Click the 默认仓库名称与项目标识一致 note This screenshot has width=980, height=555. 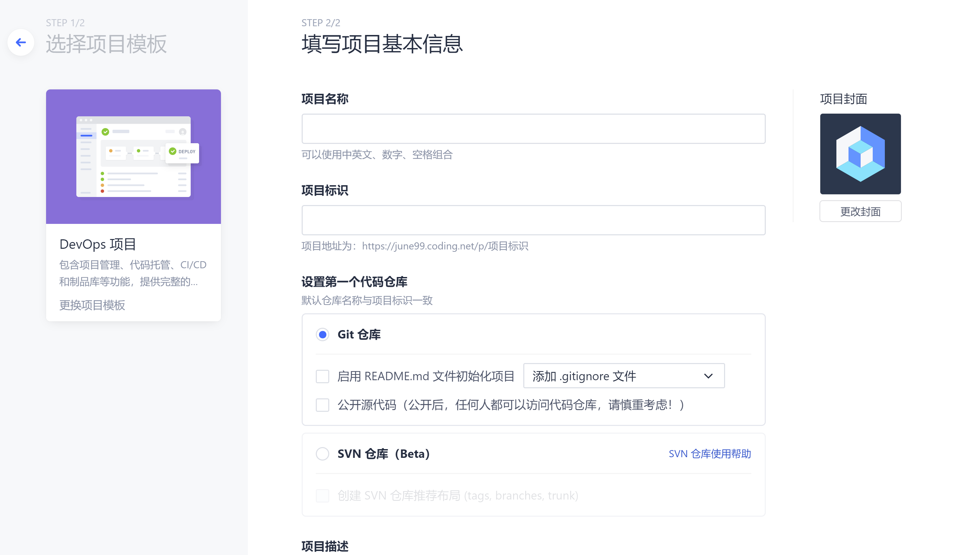click(367, 301)
